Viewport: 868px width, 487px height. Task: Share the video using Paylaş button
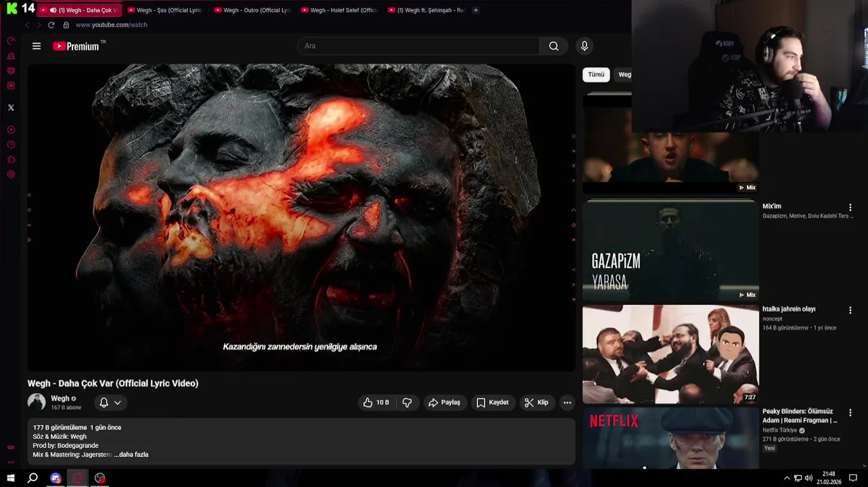pyautogui.click(x=444, y=402)
